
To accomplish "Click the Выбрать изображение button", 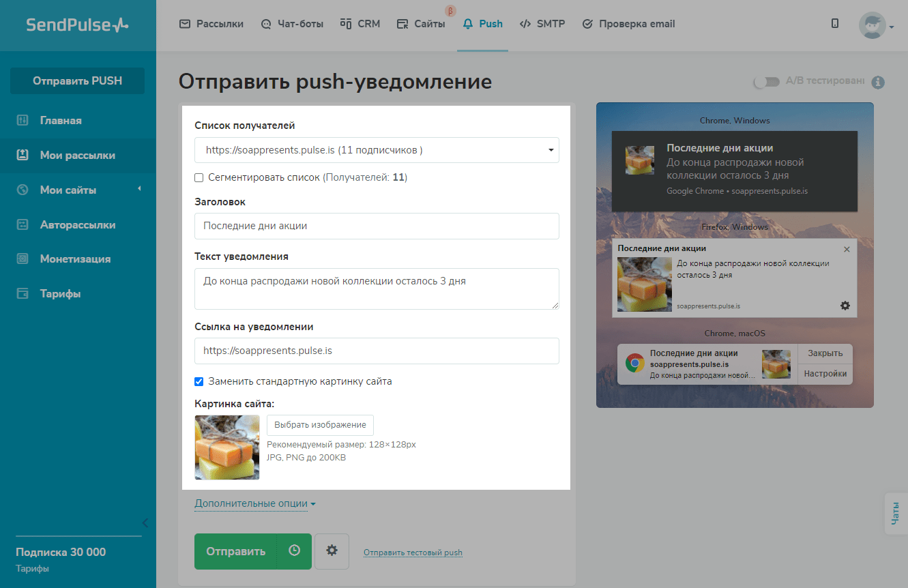I will coord(320,424).
